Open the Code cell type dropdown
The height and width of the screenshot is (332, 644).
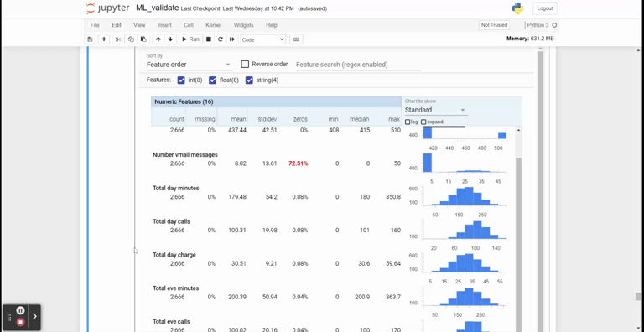pyautogui.click(x=262, y=39)
